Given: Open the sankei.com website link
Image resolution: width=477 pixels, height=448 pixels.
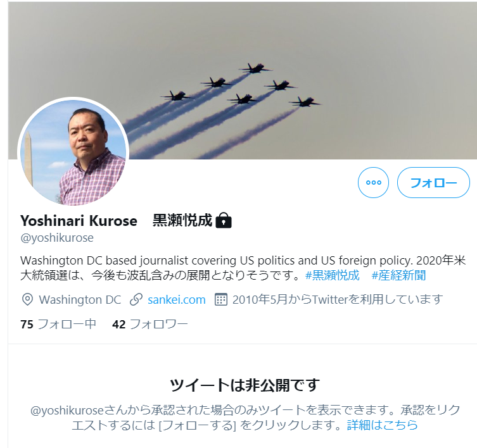Looking at the screenshot, I should (177, 300).
